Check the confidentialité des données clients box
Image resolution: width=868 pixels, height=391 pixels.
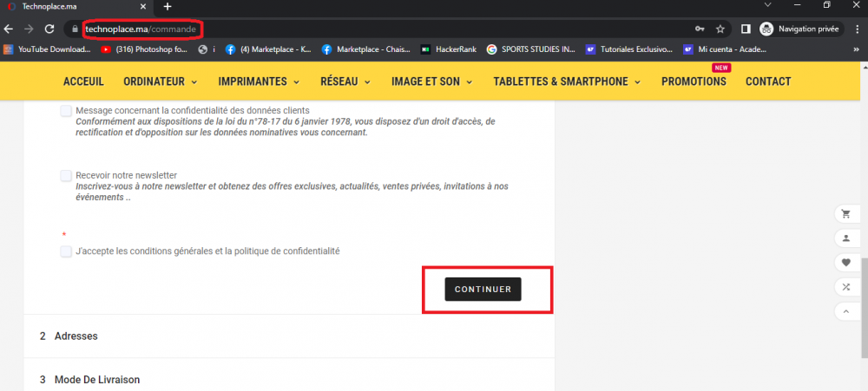pos(66,111)
